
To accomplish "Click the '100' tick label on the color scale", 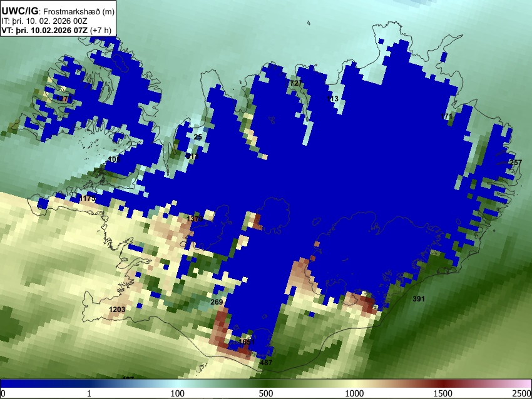I will (178, 393).
